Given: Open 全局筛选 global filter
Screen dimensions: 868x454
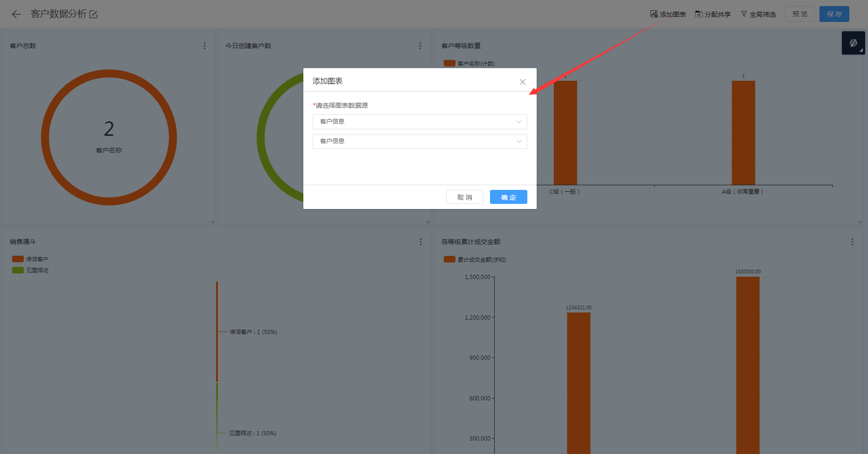Looking at the screenshot, I should tap(758, 14).
